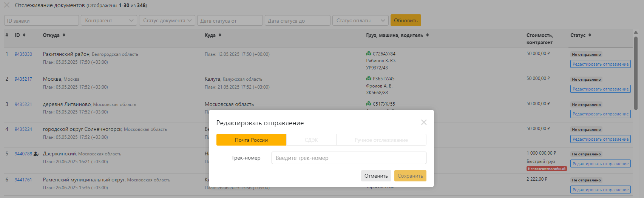Switch to the СДЭК tab
This screenshot has height=198, width=644.
coord(311,140)
